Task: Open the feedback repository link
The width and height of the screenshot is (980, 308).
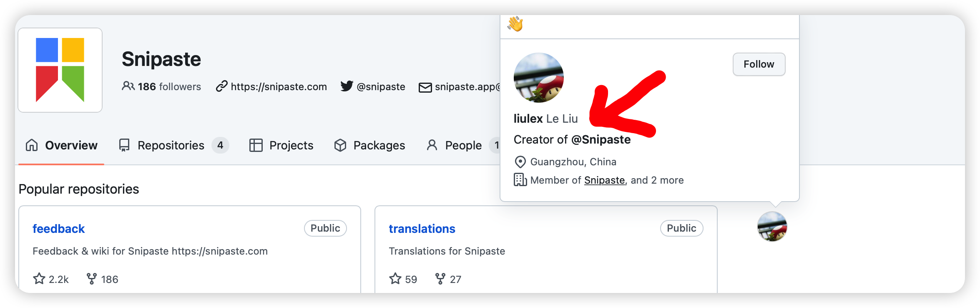Action: point(58,229)
